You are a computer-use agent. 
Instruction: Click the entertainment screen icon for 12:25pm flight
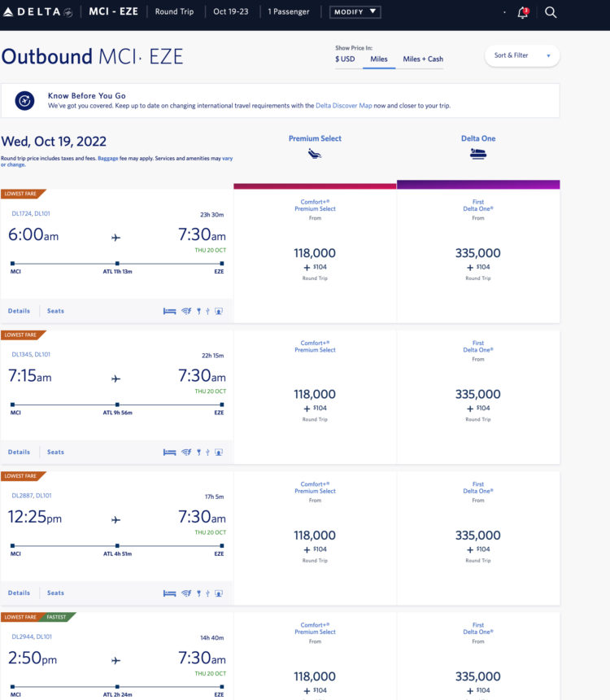coord(218,593)
